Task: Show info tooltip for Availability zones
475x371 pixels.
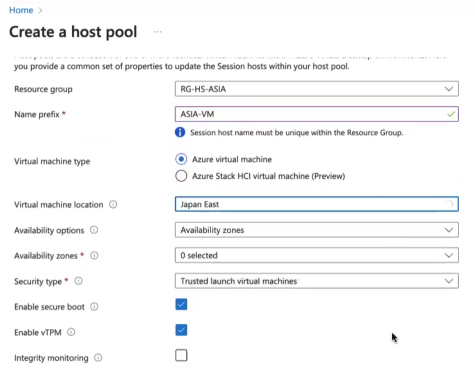Action: (94, 256)
